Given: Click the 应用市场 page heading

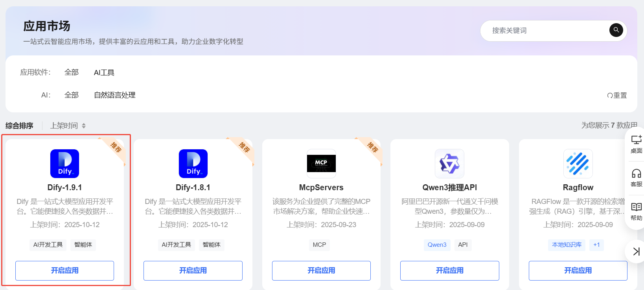Looking at the screenshot, I should 46,26.
